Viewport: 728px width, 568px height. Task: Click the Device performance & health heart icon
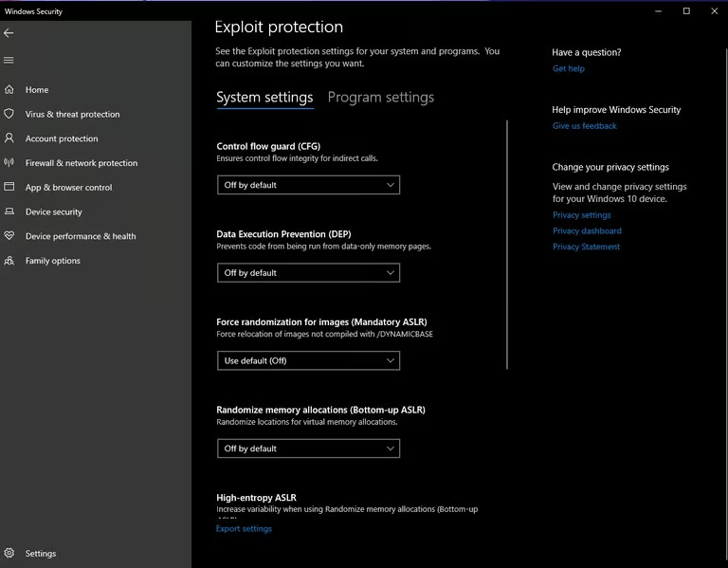[9, 236]
